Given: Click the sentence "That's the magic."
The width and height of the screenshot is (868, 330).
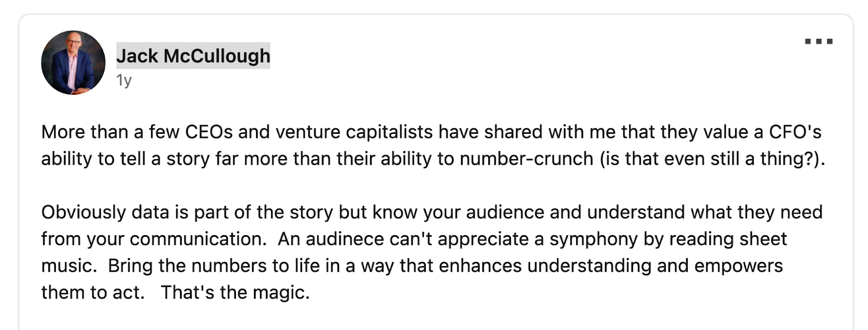Looking at the screenshot, I should tap(235, 293).
